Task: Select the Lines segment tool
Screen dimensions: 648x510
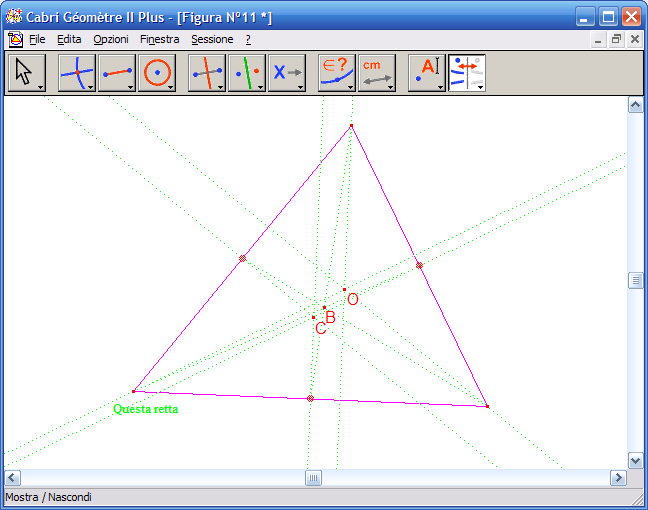Action: click(x=117, y=72)
